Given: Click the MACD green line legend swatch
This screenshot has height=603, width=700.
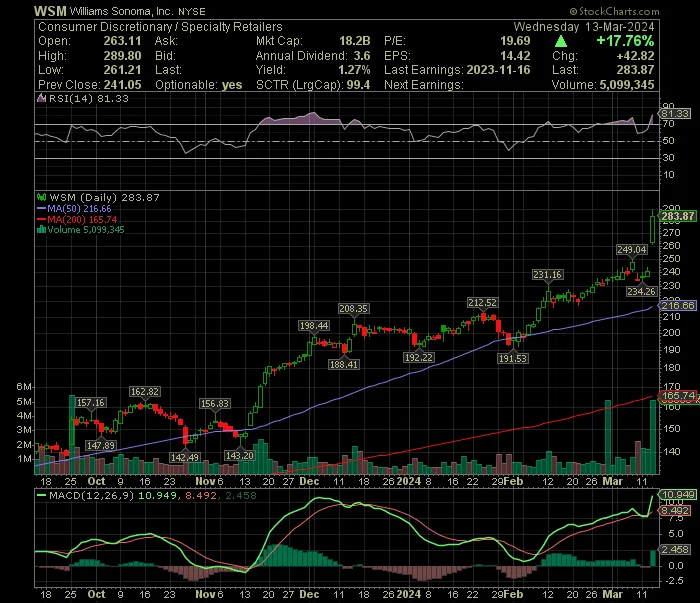Looking at the screenshot, I should 42,495.
